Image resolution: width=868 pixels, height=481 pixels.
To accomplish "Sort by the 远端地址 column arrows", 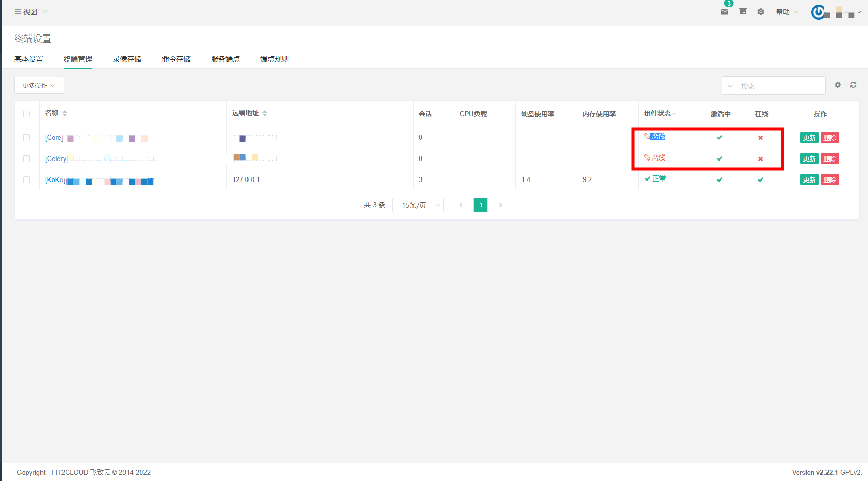I will (x=265, y=113).
